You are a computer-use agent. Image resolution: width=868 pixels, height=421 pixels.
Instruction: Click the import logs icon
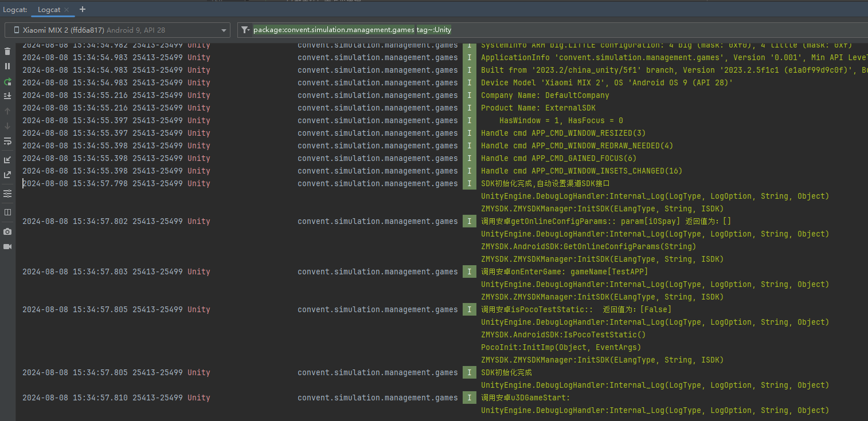(7, 160)
